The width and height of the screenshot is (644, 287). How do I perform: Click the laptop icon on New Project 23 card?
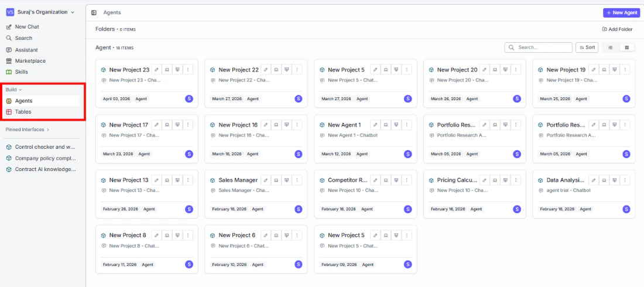click(x=167, y=70)
